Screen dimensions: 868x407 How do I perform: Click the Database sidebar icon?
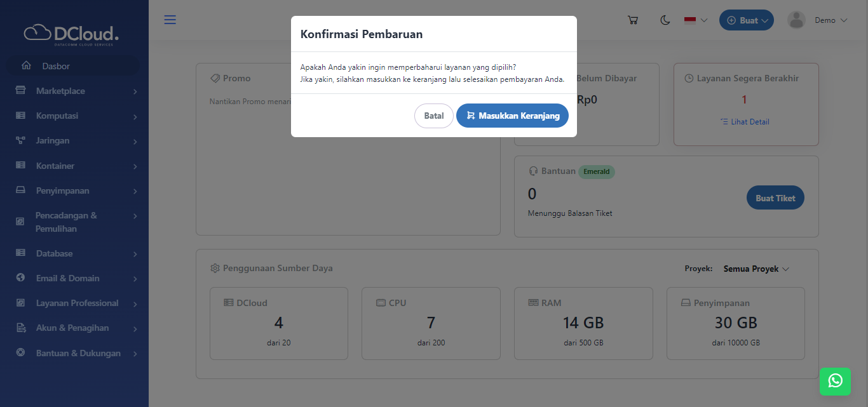point(20,253)
